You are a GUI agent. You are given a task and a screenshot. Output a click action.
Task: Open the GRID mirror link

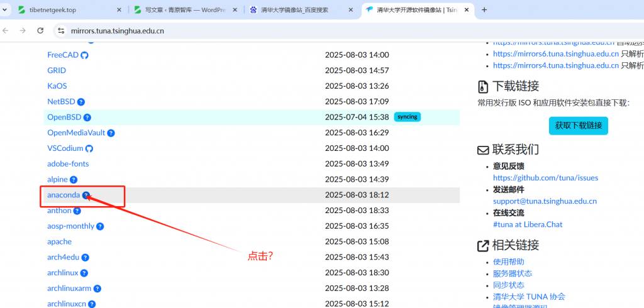click(x=57, y=70)
